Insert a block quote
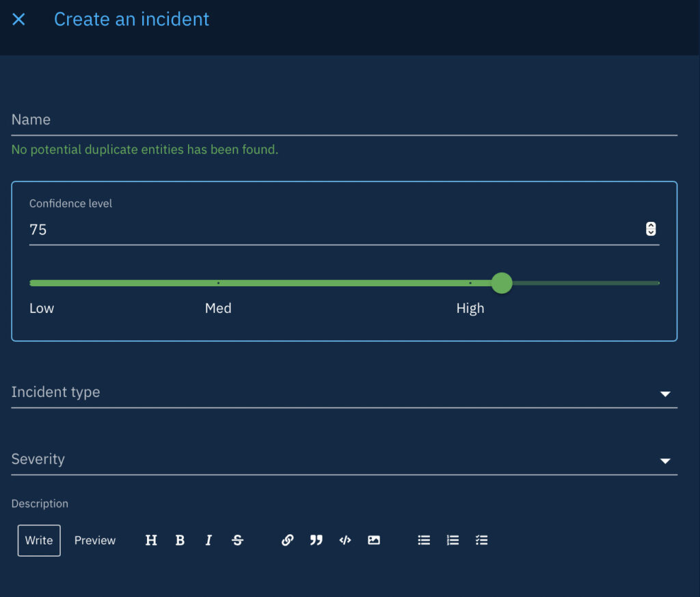This screenshot has width=700, height=597. (x=316, y=540)
